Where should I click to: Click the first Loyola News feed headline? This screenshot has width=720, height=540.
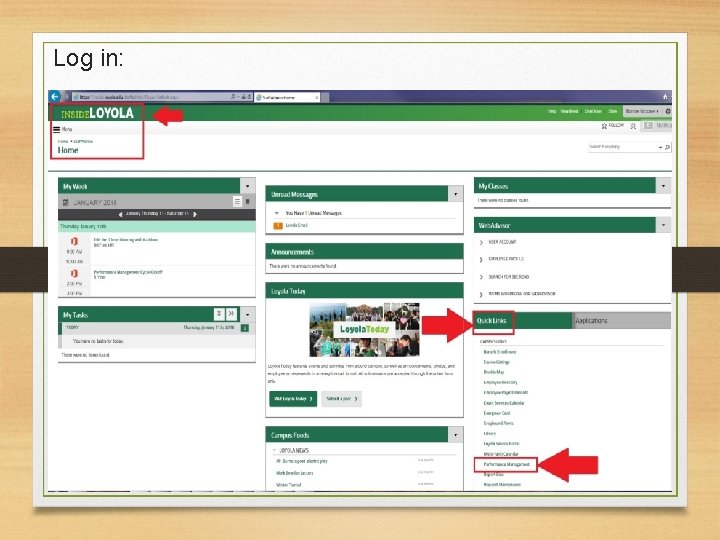coord(302,461)
